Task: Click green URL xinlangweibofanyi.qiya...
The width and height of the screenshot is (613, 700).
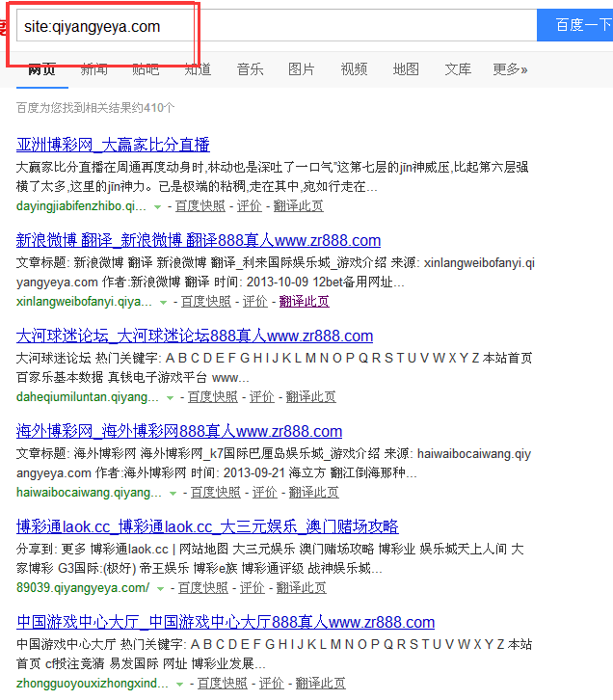Action: [84, 302]
